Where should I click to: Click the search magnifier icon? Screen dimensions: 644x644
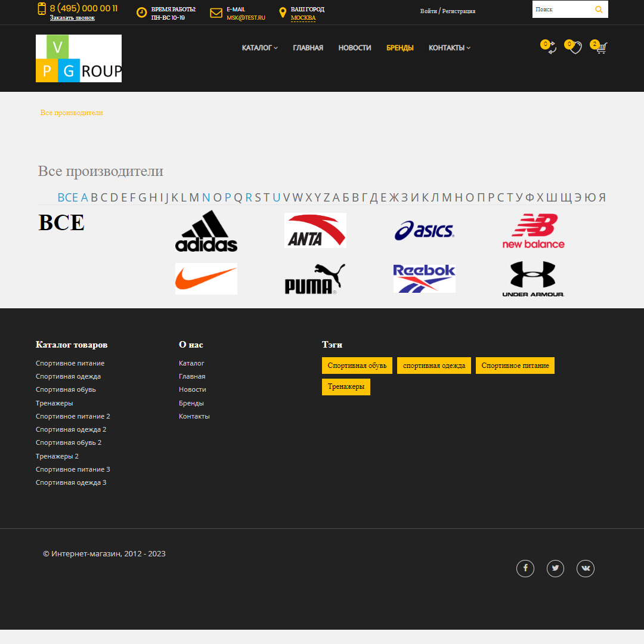(599, 10)
